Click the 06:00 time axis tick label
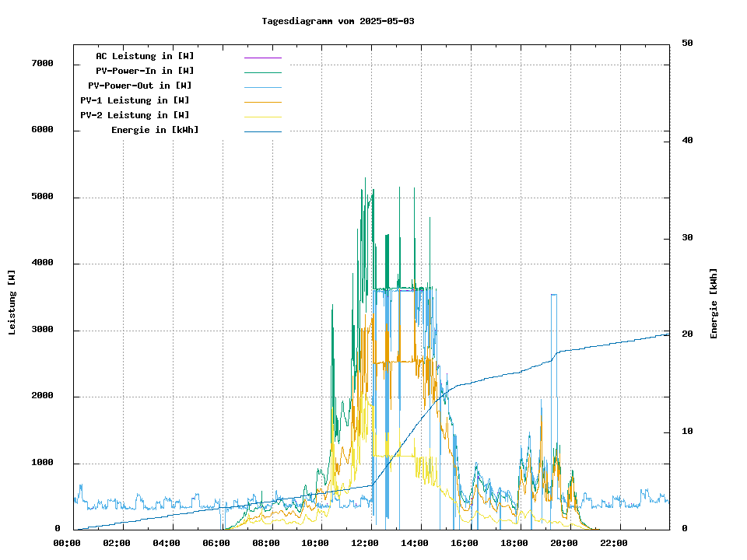Viewport: 747px width, 560px height. (x=216, y=543)
